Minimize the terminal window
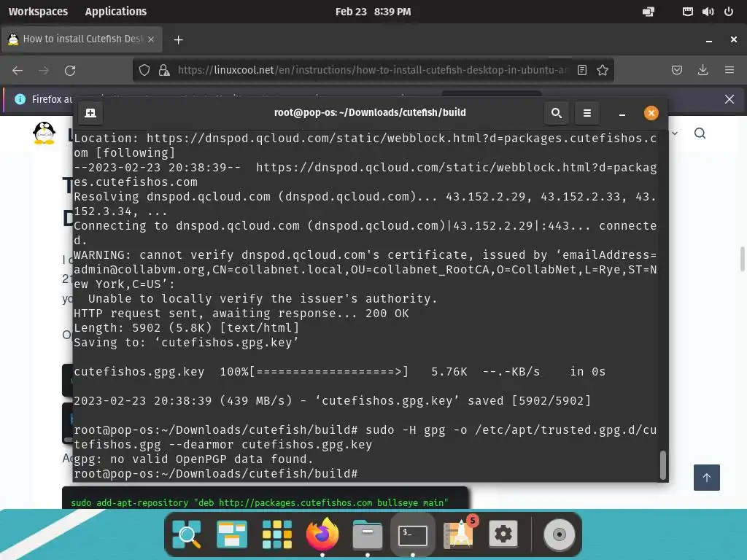The image size is (747, 560). coord(622,114)
